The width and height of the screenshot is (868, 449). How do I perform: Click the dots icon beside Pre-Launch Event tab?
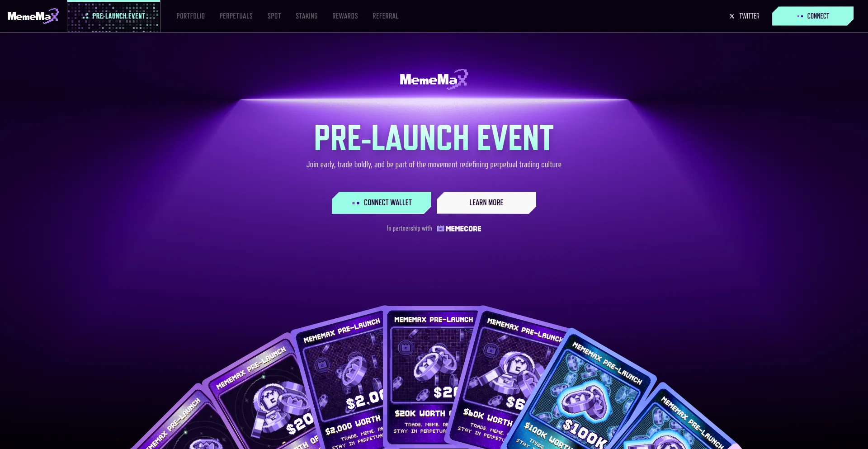point(85,16)
